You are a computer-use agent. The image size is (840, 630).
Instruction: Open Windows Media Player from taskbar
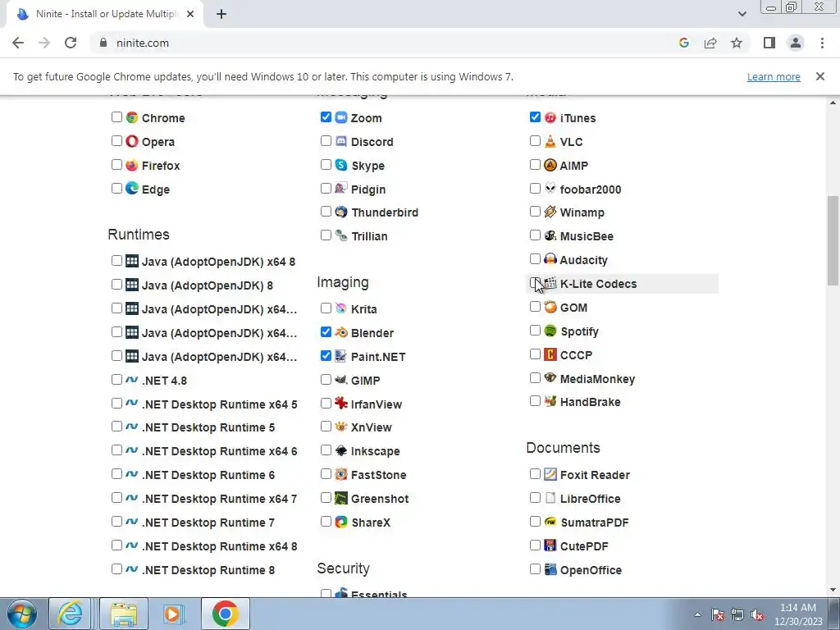pos(174,614)
